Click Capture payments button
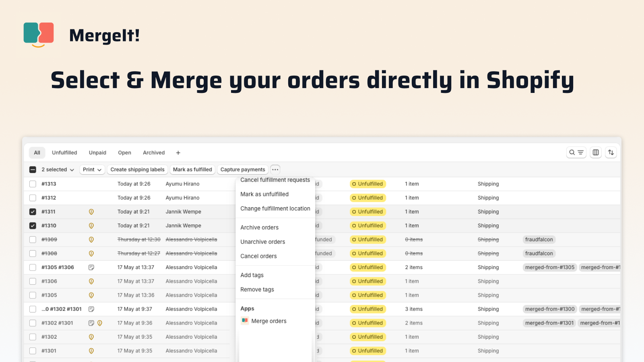The width and height of the screenshot is (644, 362). 243,170
